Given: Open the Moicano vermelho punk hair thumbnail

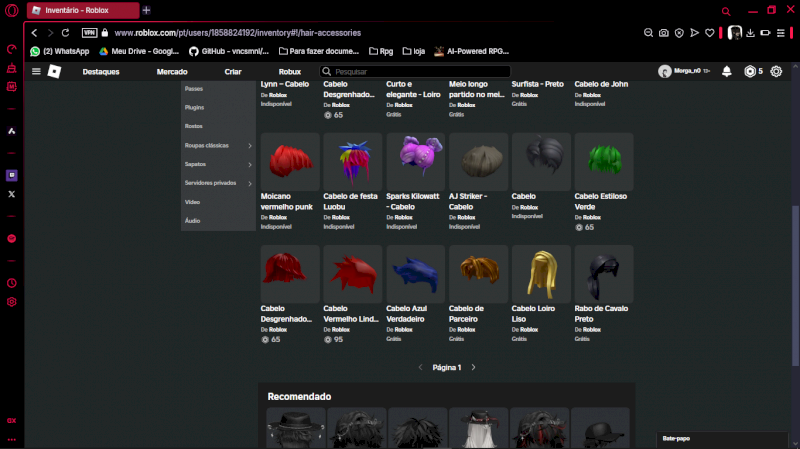Looking at the screenshot, I should pyautogui.click(x=290, y=161).
